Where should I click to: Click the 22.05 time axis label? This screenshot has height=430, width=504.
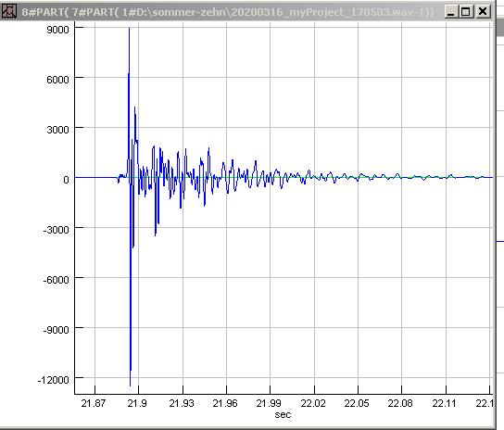(357, 403)
